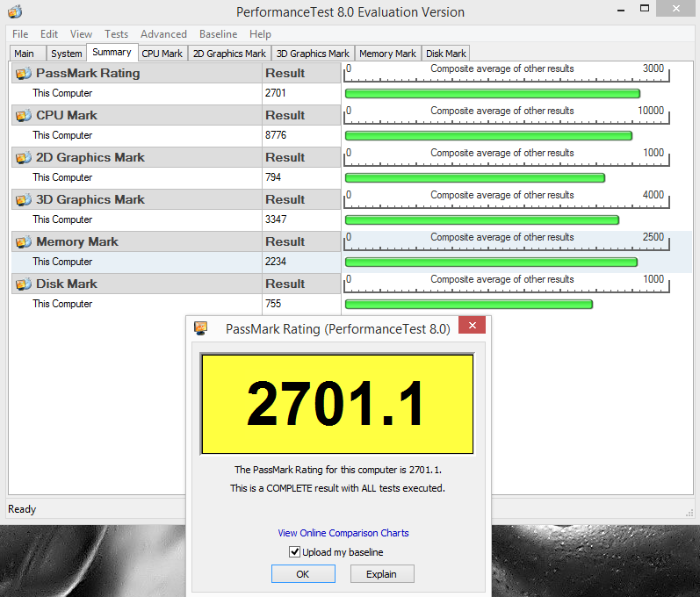Click the PassMark Rating dialog icon
700x597 pixels.
pyautogui.click(x=201, y=328)
